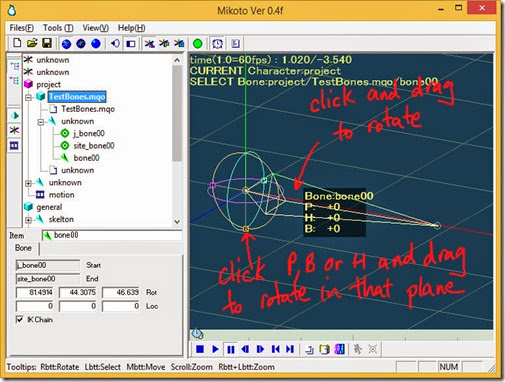Open the Tools menu
This screenshot has height=382, width=505.
(x=58, y=28)
